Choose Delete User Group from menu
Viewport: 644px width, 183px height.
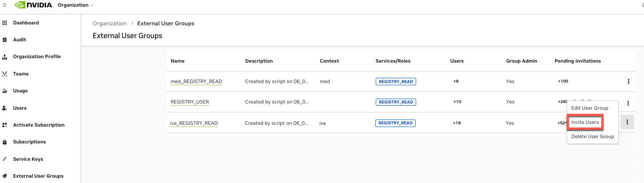pyautogui.click(x=592, y=136)
